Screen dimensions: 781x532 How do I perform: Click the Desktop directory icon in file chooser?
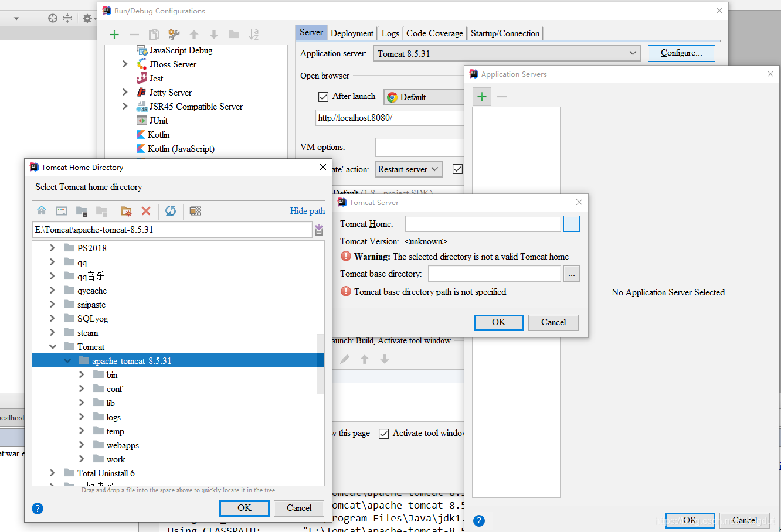coord(62,211)
